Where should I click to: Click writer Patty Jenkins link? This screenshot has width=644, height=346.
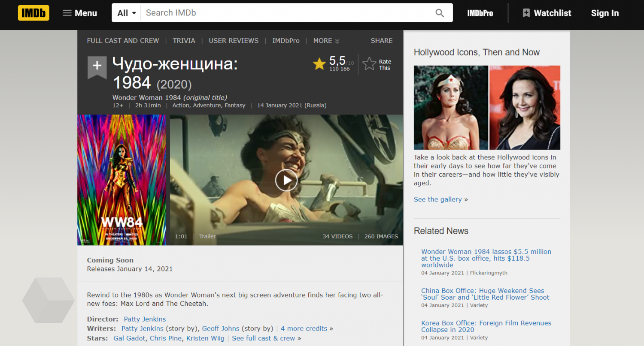(143, 328)
